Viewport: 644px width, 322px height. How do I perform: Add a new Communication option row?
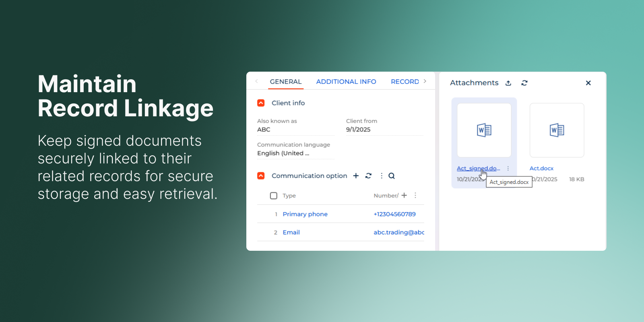click(x=356, y=176)
